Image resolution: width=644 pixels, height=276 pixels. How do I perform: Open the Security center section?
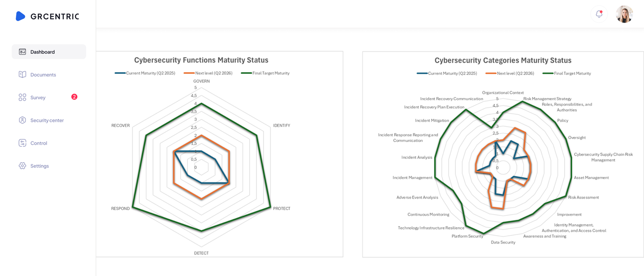point(47,120)
